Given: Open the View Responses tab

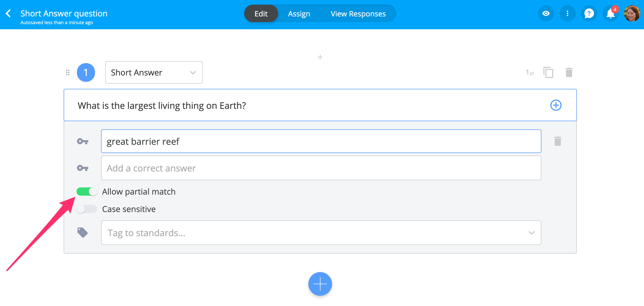Looking at the screenshot, I should coord(358,14).
